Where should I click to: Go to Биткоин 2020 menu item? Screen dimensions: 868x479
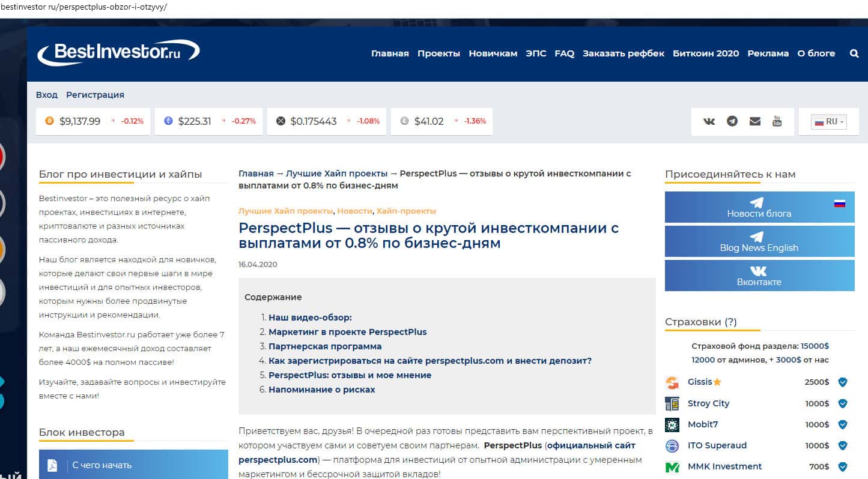706,53
